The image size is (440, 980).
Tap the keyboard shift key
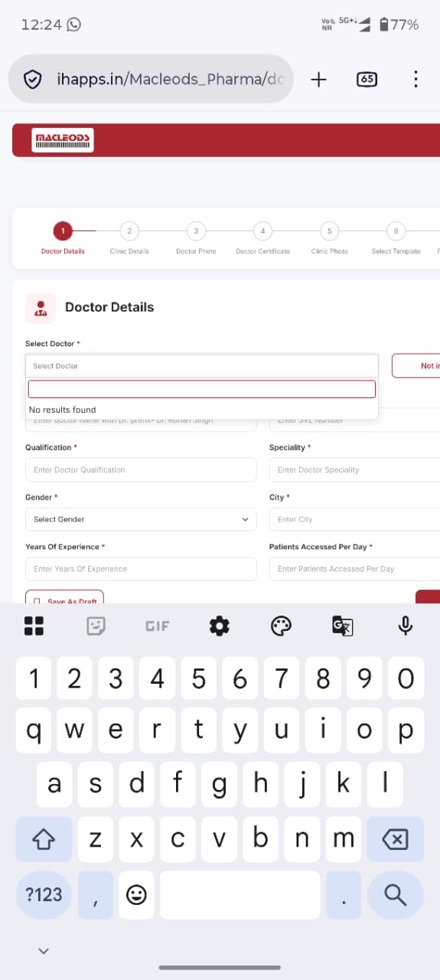(x=44, y=839)
